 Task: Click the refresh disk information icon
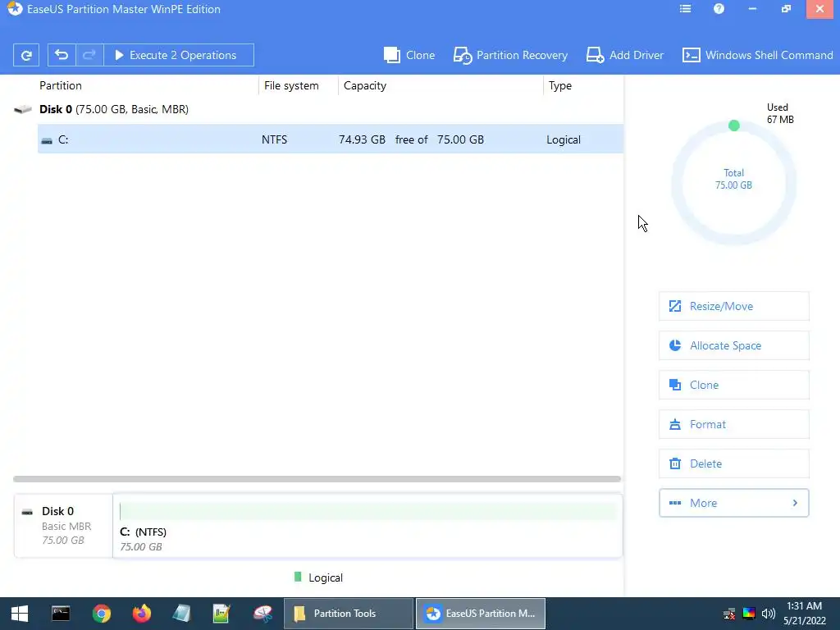pos(26,55)
